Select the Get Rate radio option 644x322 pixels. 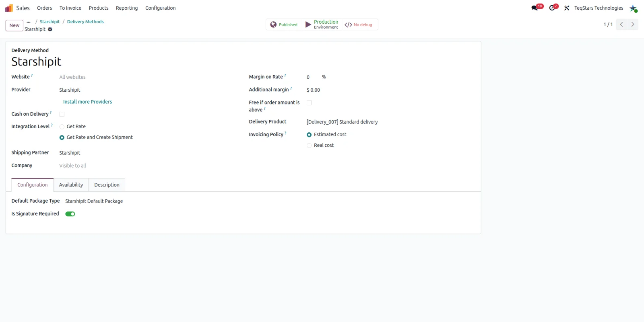(x=62, y=127)
